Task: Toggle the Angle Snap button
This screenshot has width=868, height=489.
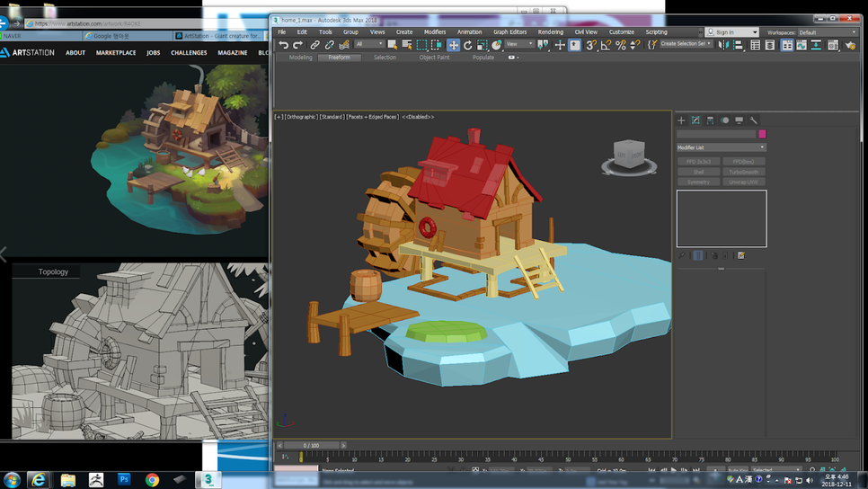Action: click(x=606, y=45)
